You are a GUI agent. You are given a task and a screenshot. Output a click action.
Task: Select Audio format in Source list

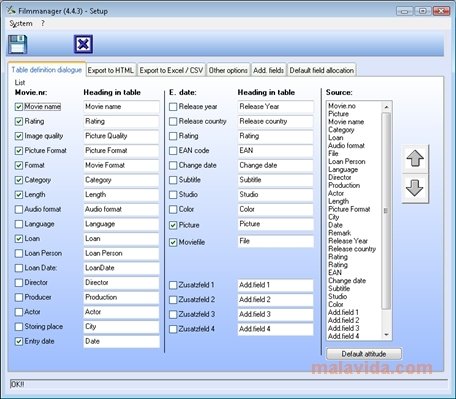[x=346, y=146]
